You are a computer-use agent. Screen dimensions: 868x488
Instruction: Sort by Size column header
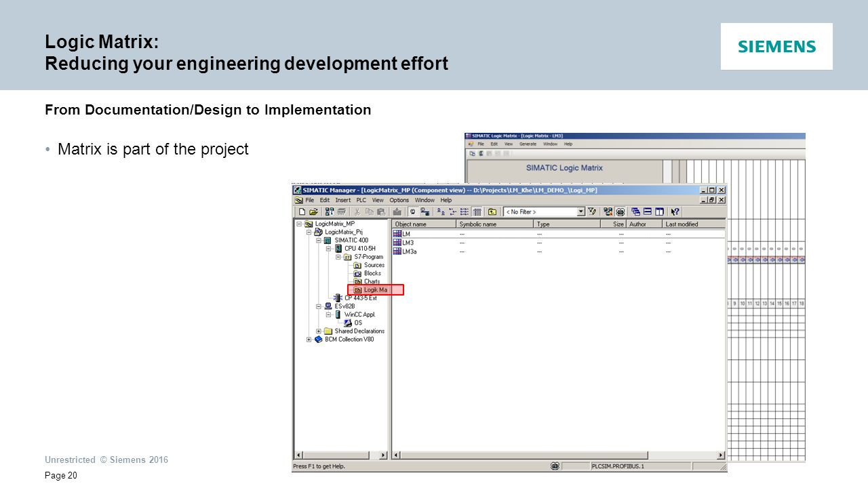click(x=613, y=224)
